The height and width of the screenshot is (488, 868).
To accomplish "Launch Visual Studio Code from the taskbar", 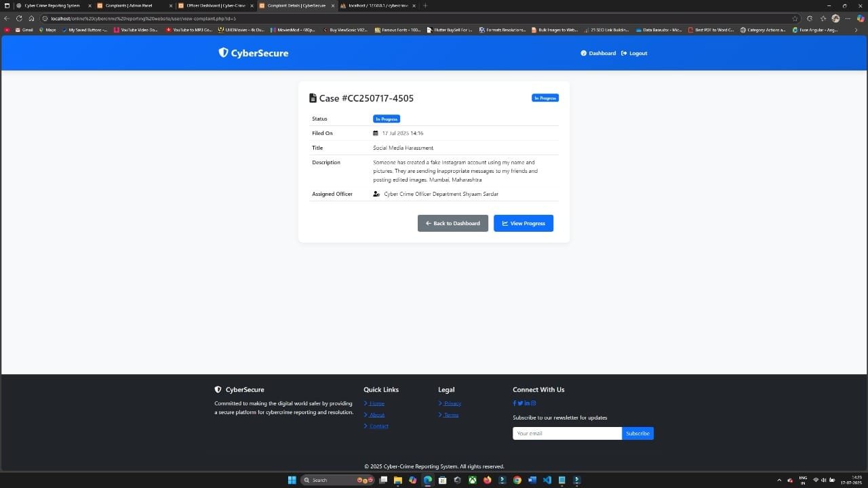I will [x=547, y=480].
